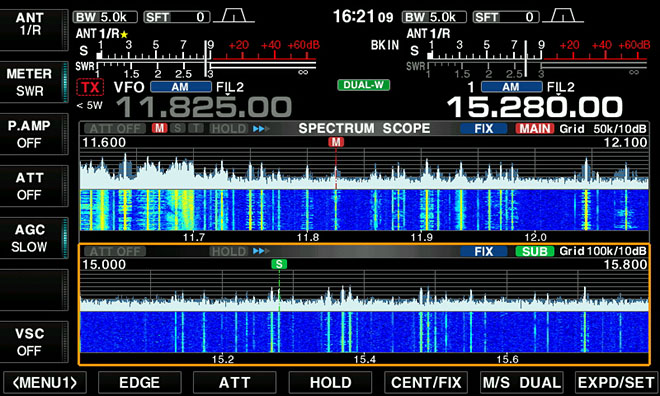Viewport: 660px width, 396px height.
Task: Select the M/S DUAL bottom key
Action: click(x=522, y=383)
